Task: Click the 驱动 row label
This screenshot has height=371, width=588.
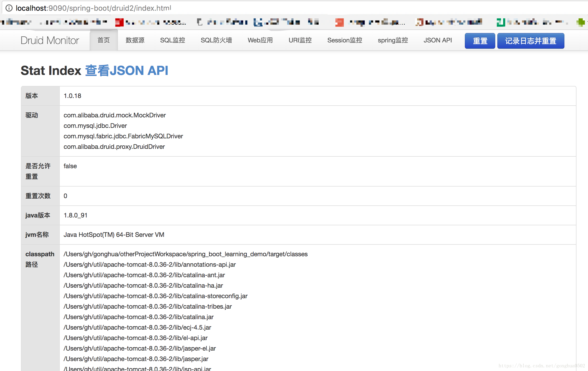Action: (32, 115)
